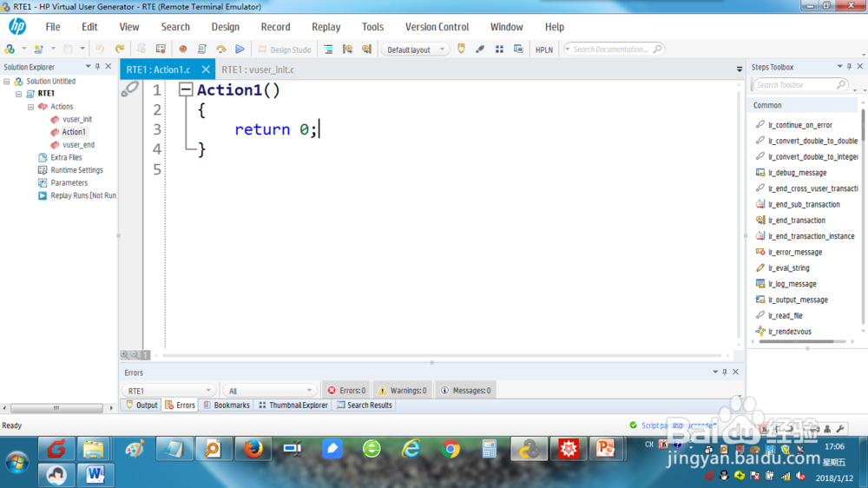Click the HPLN toolbar button
The image size is (868, 488).
[543, 49]
